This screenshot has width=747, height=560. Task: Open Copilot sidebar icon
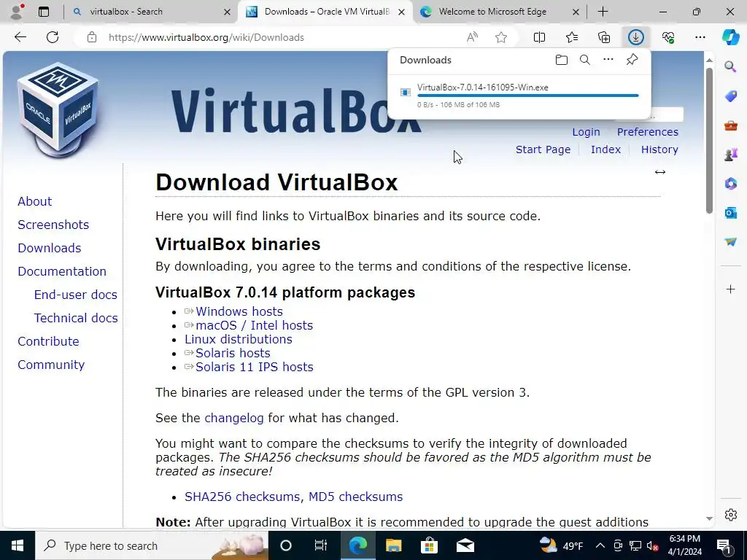point(730,37)
